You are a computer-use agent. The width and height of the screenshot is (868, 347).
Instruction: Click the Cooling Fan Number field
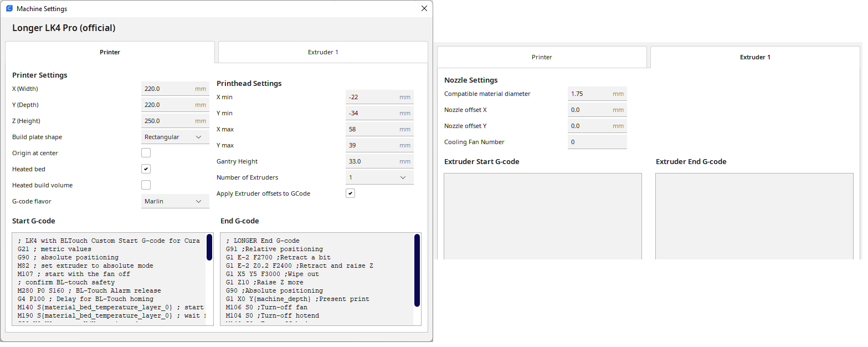[597, 142]
